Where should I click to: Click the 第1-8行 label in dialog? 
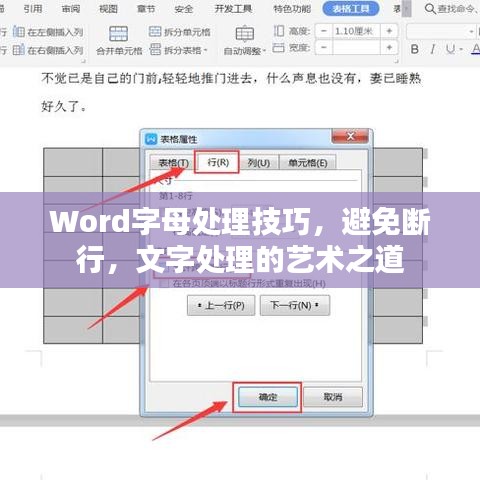tap(176, 196)
